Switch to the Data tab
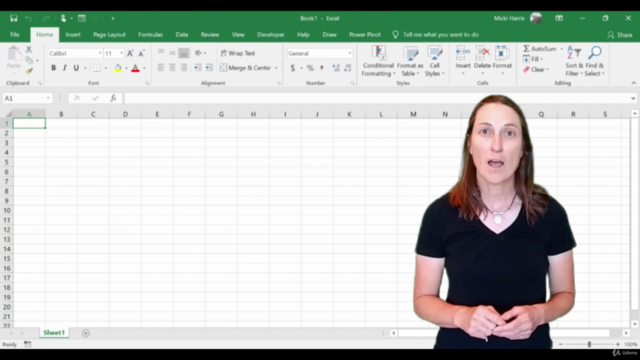Viewport: 640px width, 360px height. [x=182, y=35]
